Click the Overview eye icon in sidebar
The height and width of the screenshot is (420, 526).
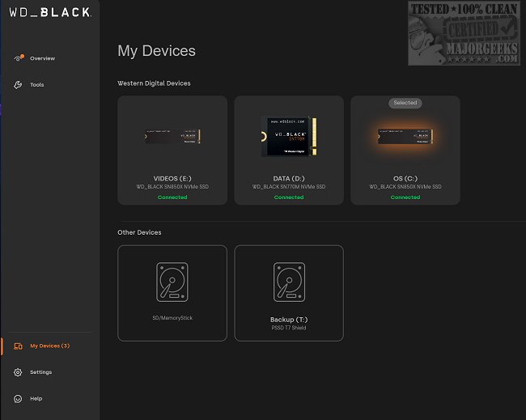pos(19,57)
